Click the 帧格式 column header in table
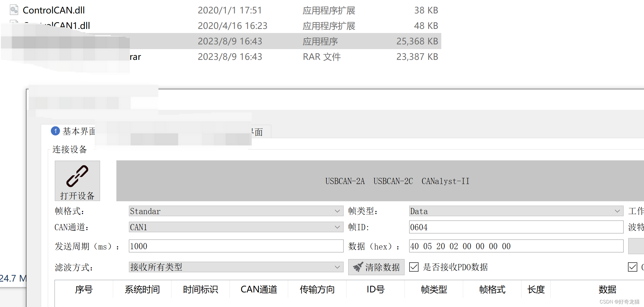Viewport: 644px width, 307px height. coord(492,289)
